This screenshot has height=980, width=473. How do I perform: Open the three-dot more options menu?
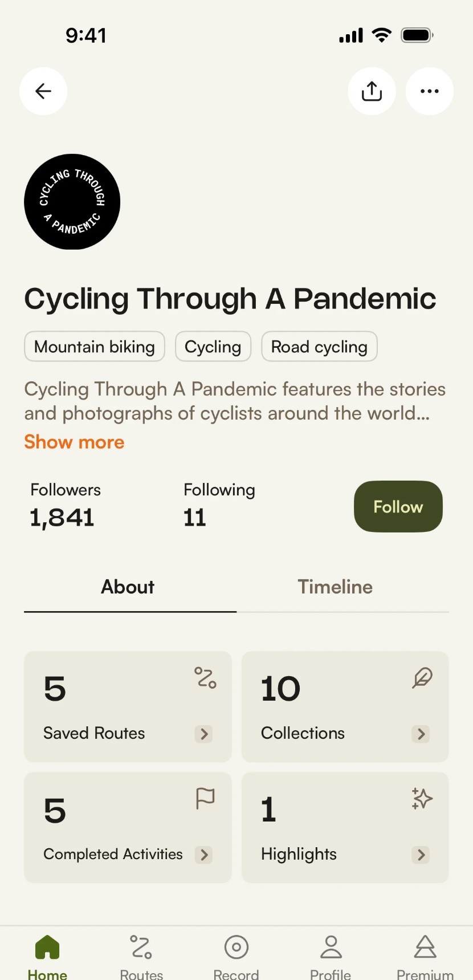(x=429, y=91)
